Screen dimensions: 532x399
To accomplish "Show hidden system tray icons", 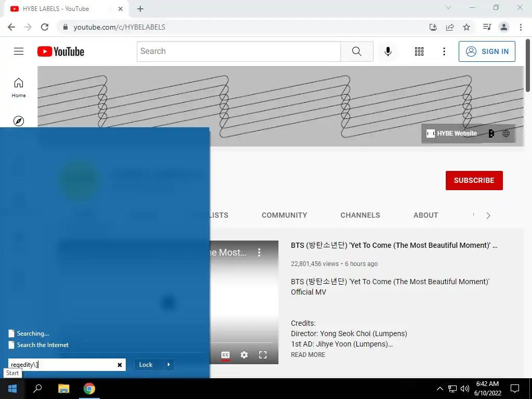I will (440, 389).
